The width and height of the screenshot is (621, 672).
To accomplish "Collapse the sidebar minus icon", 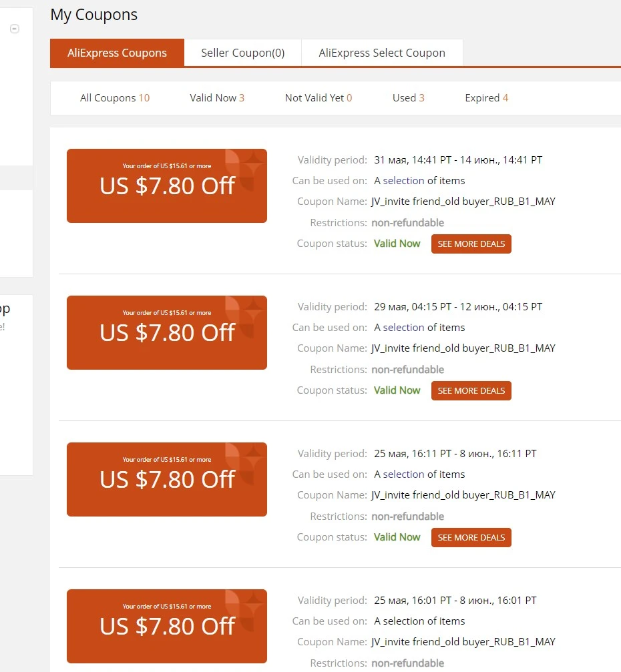I will (x=15, y=29).
